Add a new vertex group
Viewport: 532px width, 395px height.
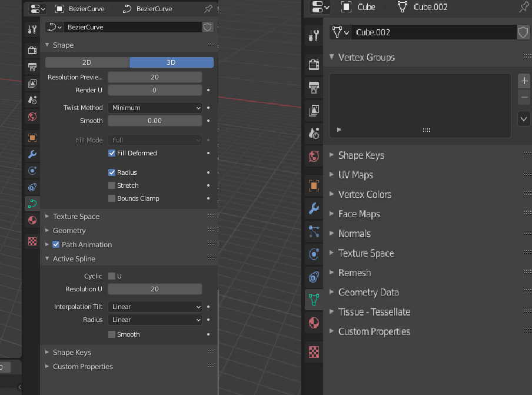[524, 81]
